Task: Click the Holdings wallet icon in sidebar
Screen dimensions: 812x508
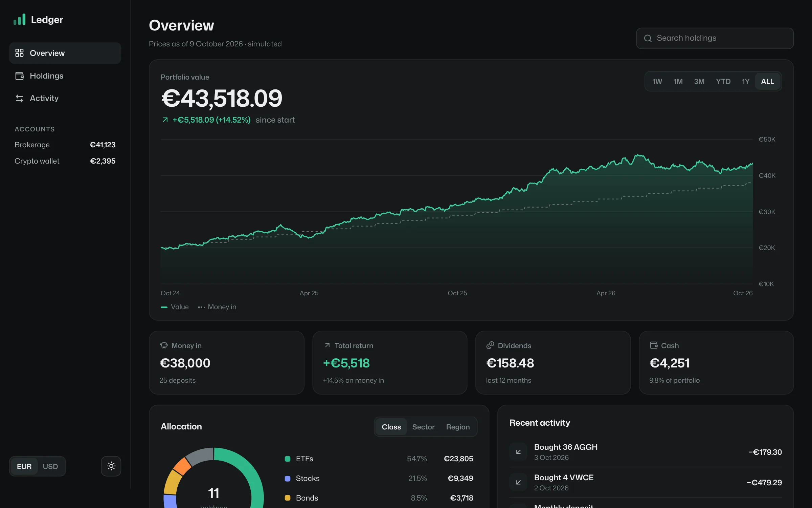Action: coord(19,76)
